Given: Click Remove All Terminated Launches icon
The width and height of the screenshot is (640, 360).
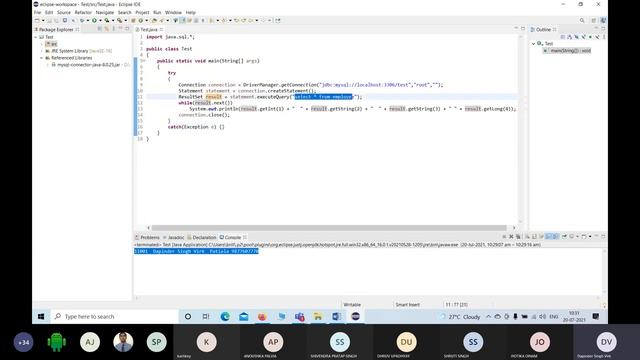Looking at the screenshot, I should tap(518, 236).
